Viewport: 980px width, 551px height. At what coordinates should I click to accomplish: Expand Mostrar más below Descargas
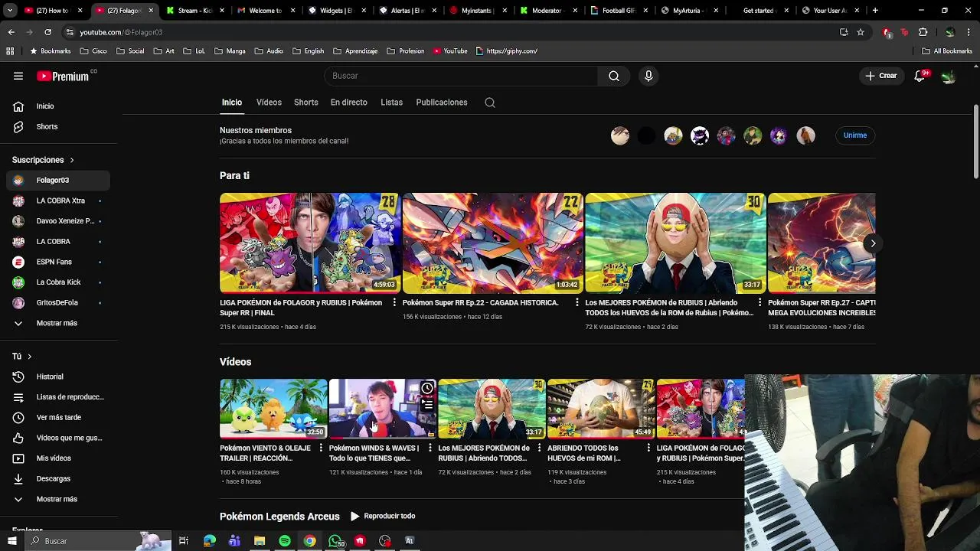point(57,499)
